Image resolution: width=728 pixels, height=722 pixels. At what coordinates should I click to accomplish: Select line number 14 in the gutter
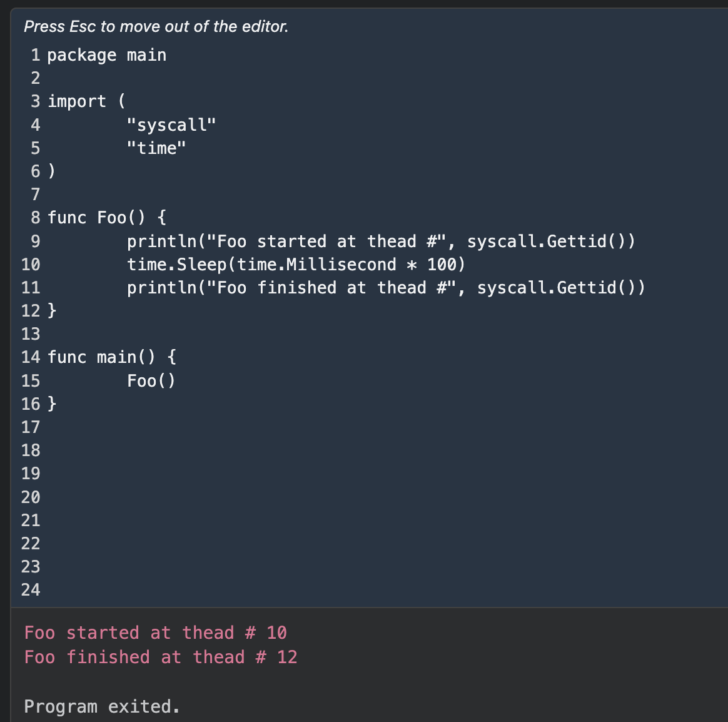tap(31, 357)
